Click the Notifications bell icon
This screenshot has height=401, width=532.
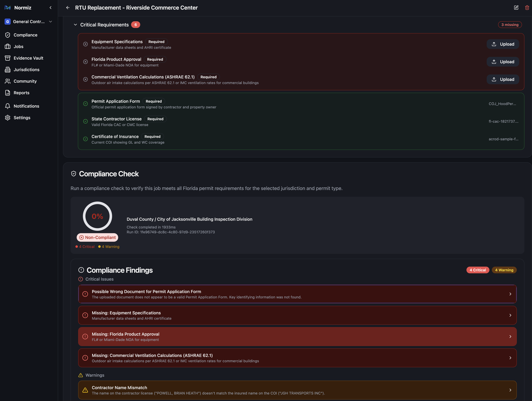(8, 106)
